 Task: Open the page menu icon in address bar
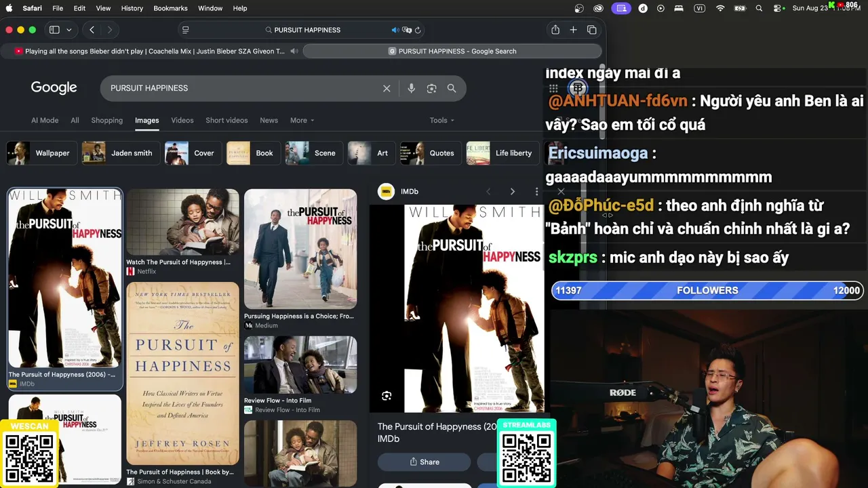[x=186, y=30]
